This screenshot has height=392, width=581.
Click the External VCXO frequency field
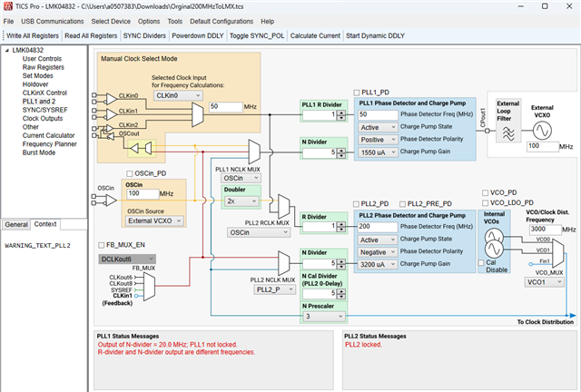pos(543,146)
